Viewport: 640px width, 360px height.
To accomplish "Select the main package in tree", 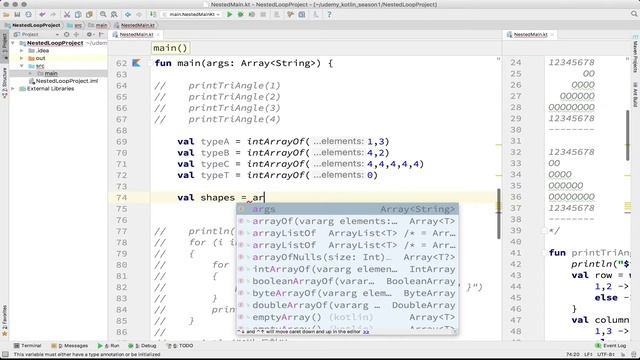I will pyautogui.click(x=51, y=73).
